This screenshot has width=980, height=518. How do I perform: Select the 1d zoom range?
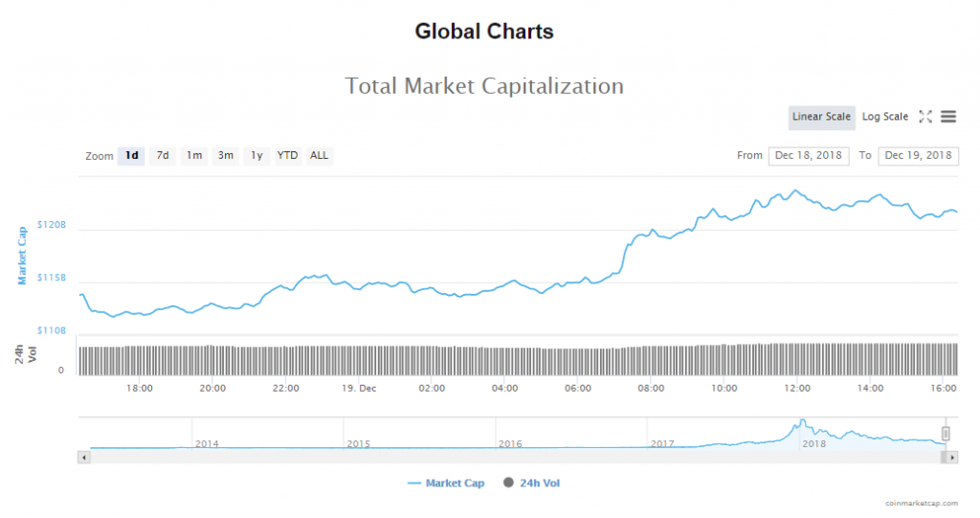(x=131, y=155)
